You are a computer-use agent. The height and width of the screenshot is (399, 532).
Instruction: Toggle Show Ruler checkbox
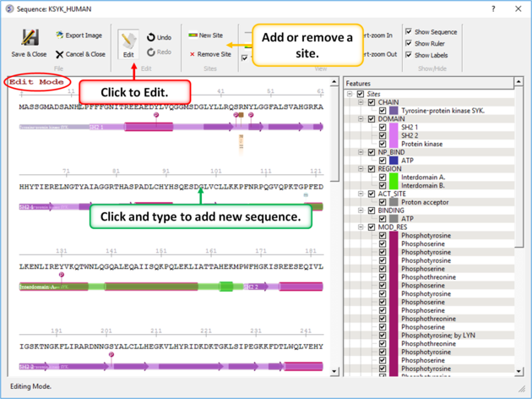point(409,43)
